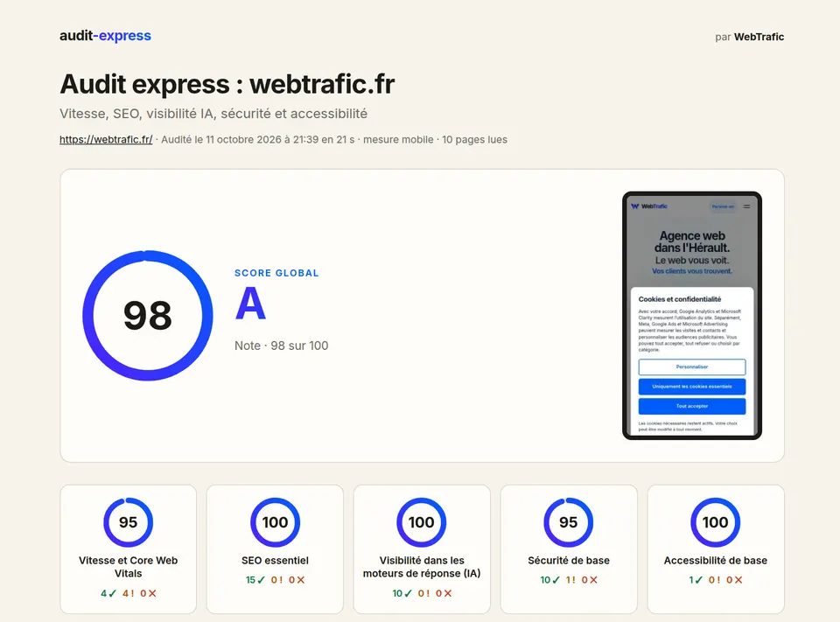840x622 pixels.
Task: Click the WebTrafic logo inside phone preview
Action: (x=649, y=206)
